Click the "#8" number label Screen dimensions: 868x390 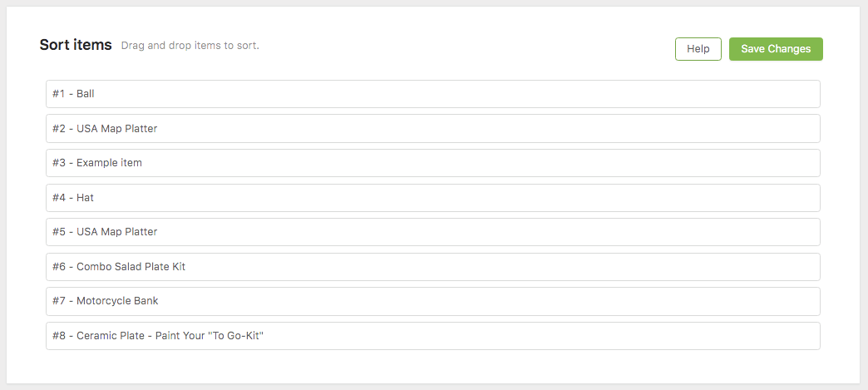[59, 336]
